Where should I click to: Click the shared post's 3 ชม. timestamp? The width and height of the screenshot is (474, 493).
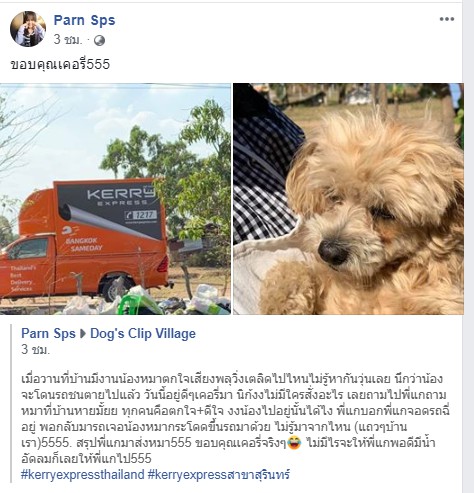pyautogui.click(x=35, y=349)
